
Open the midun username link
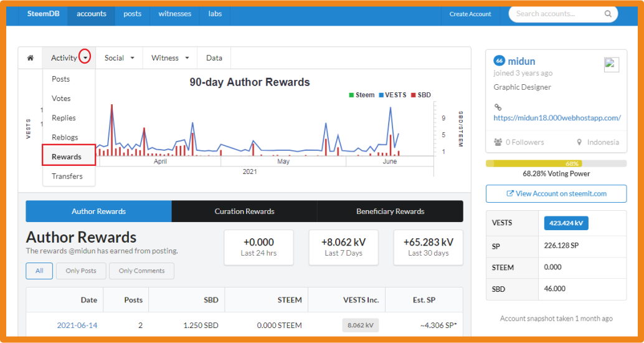(x=521, y=61)
